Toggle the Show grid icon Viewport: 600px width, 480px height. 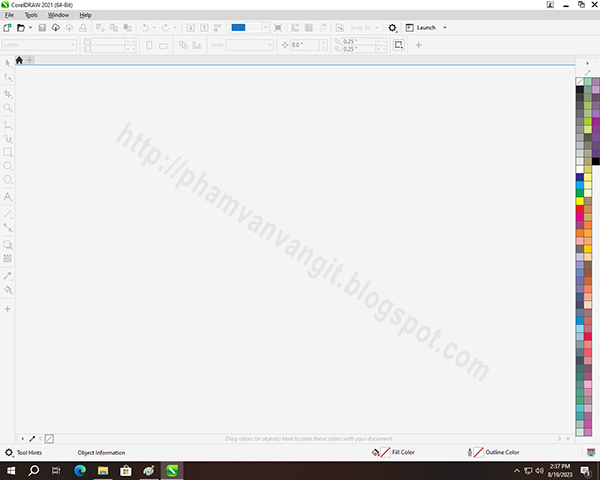point(309,28)
